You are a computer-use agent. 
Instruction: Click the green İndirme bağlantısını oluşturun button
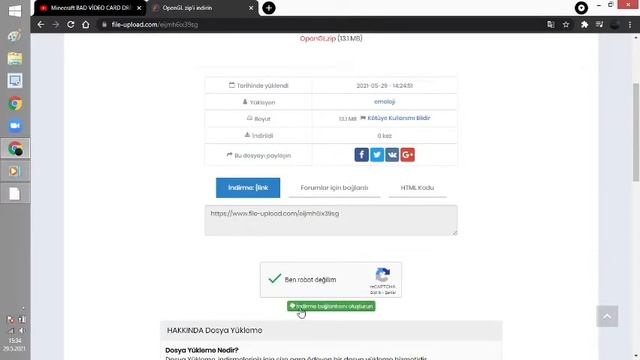point(331,306)
